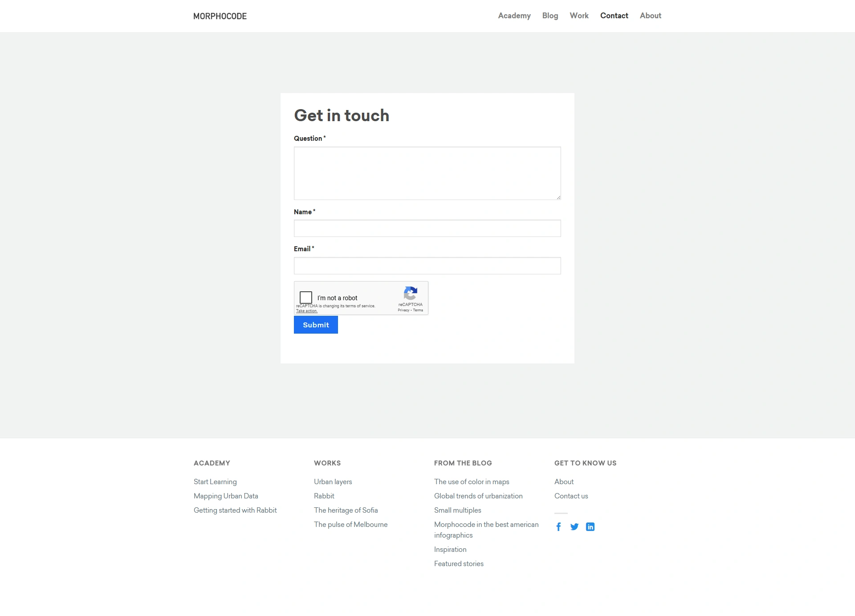Open Start Learning footer link
This screenshot has height=616, width=855.
click(215, 481)
